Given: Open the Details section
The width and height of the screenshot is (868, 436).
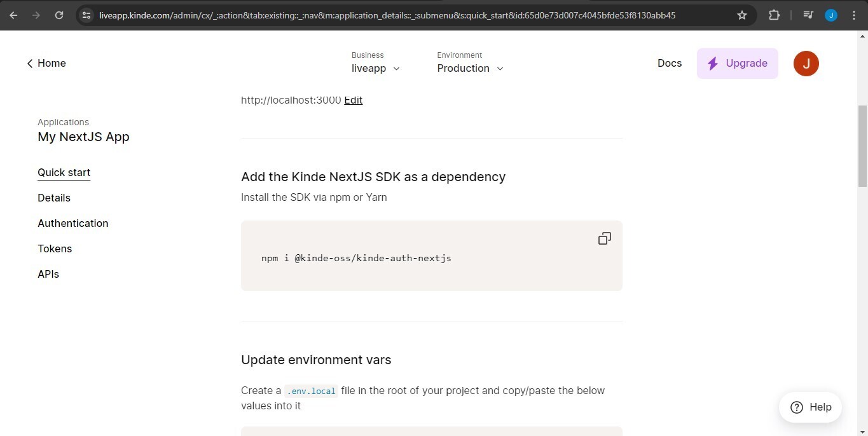Looking at the screenshot, I should click(x=54, y=198).
